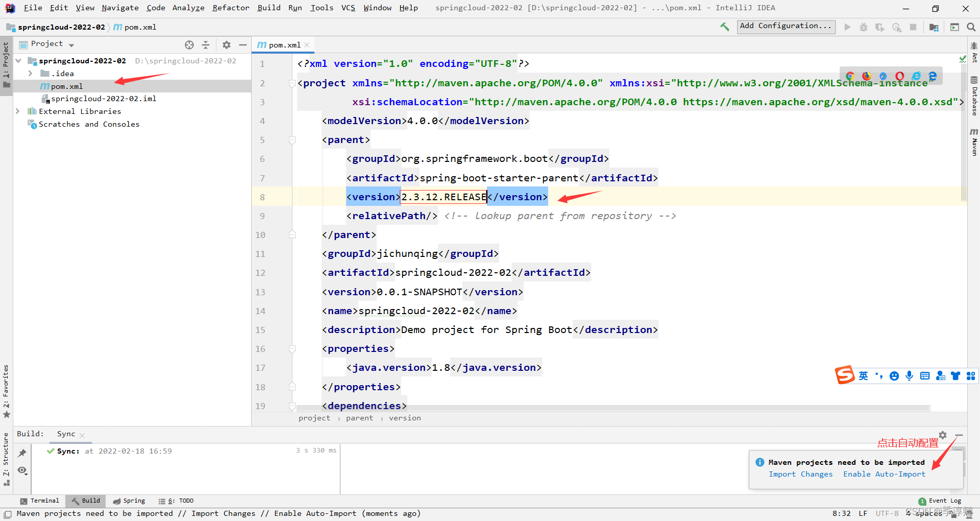Open the Spring tool window
This screenshot has height=521, width=980.
pyautogui.click(x=129, y=501)
